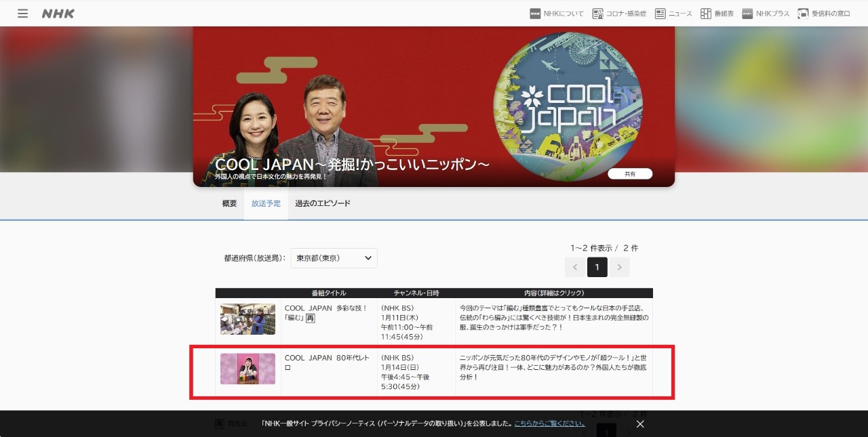Close the privacy notice banner
This screenshot has height=437, width=868.
640,424
